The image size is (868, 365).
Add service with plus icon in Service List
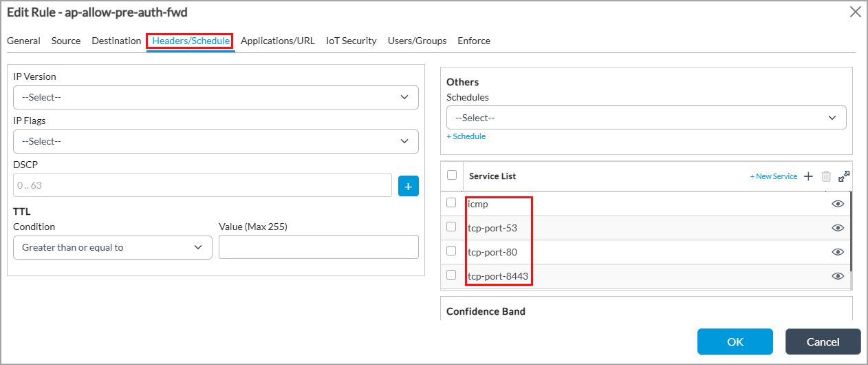[809, 176]
